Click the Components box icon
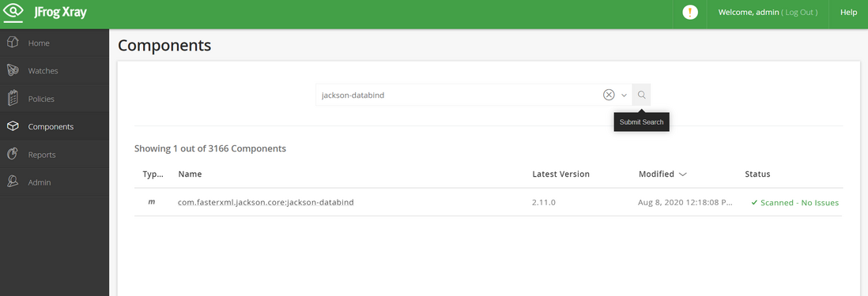Viewport: 868px width, 296px height. click(x=13, y=126)
